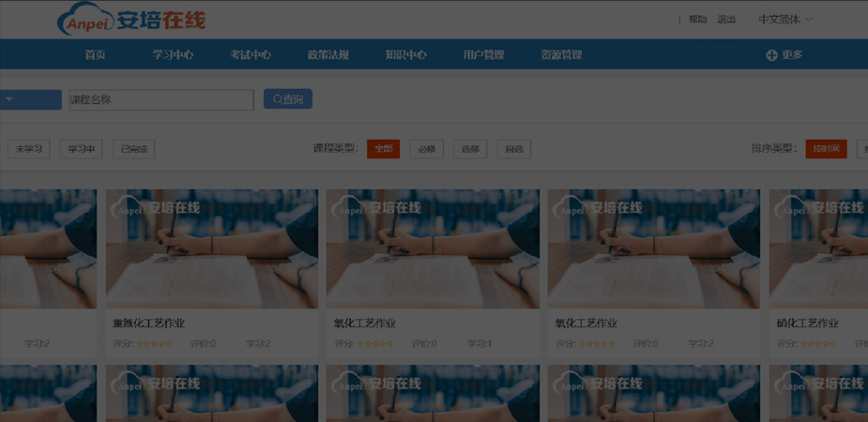Viewport: 868px width, 422px height.
Task: Click star rating under 重氮化工艺作业
Action: click(x=154, y=344)
